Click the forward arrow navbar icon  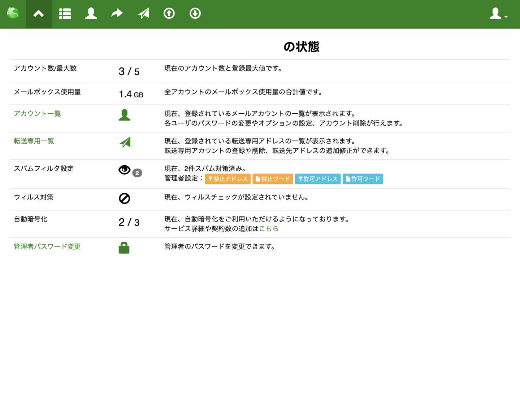pyautogui.click(x=117, y=14)
